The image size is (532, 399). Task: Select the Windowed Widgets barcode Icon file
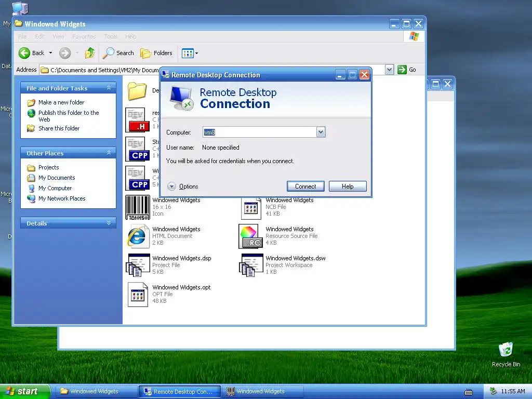click(137, 207)
